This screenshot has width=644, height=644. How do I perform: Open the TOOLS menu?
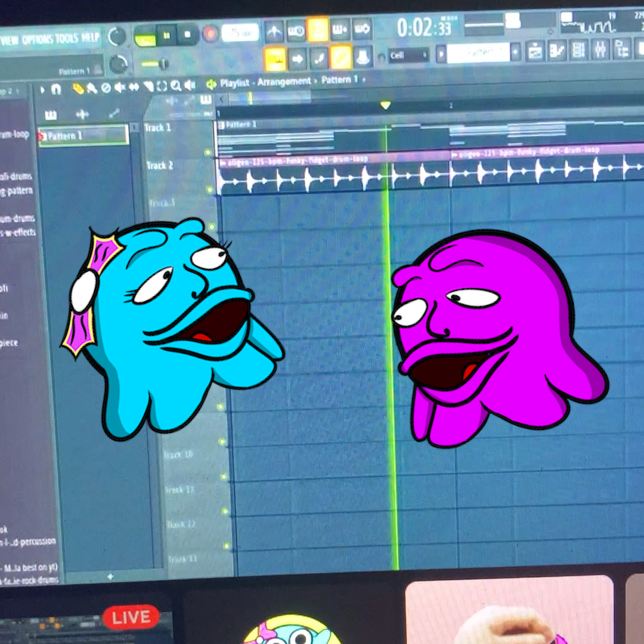[x=66, y=38]
